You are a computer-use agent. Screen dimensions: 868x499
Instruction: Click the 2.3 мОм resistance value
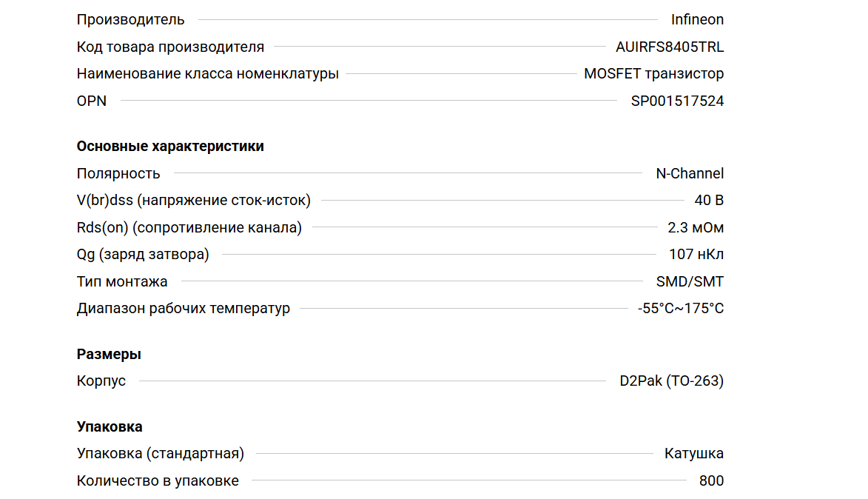click(696, 228)
